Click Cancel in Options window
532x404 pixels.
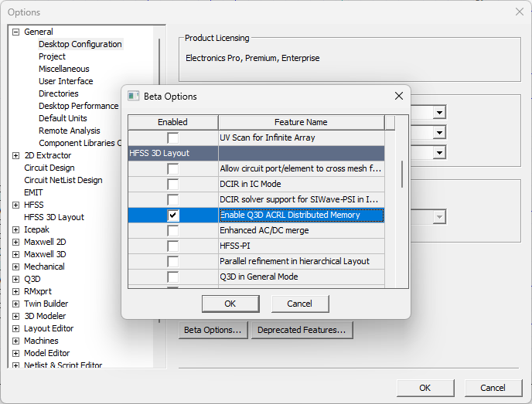click(x=493, y=388)
